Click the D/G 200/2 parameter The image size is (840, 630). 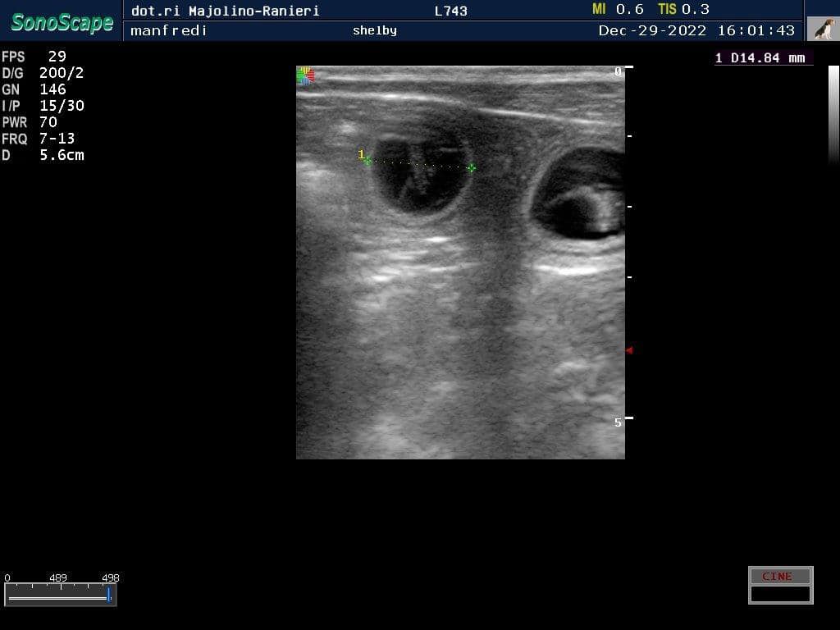pos(43,73)
